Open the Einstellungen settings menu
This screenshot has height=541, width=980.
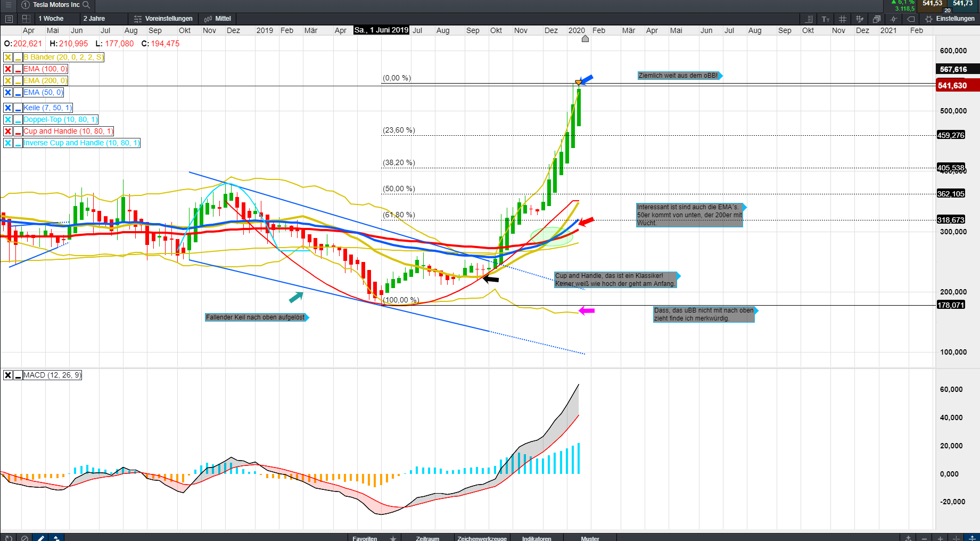[x=950, y=19]
